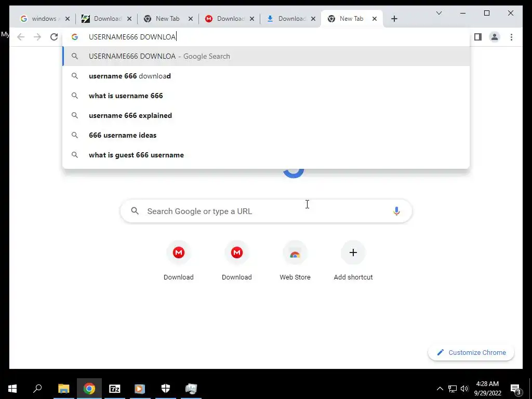This screenshot has width=532, height=399.
Task: Switch to the MEGA Download tab
Action: [x=229, y=19]
